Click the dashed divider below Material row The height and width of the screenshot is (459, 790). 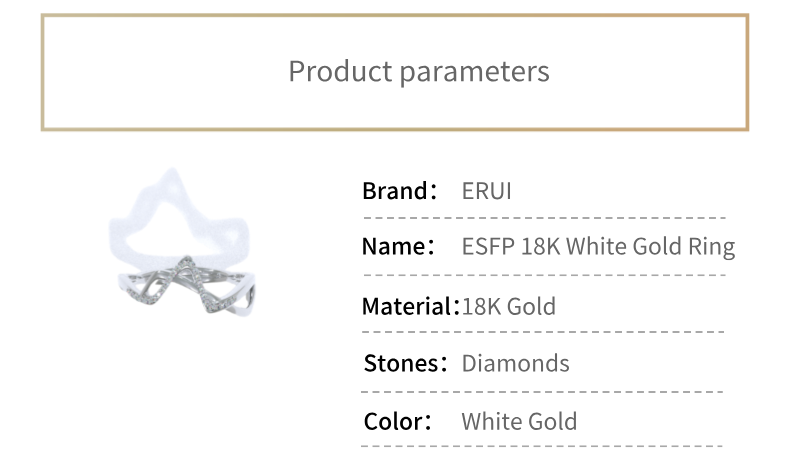coord(543,333)
